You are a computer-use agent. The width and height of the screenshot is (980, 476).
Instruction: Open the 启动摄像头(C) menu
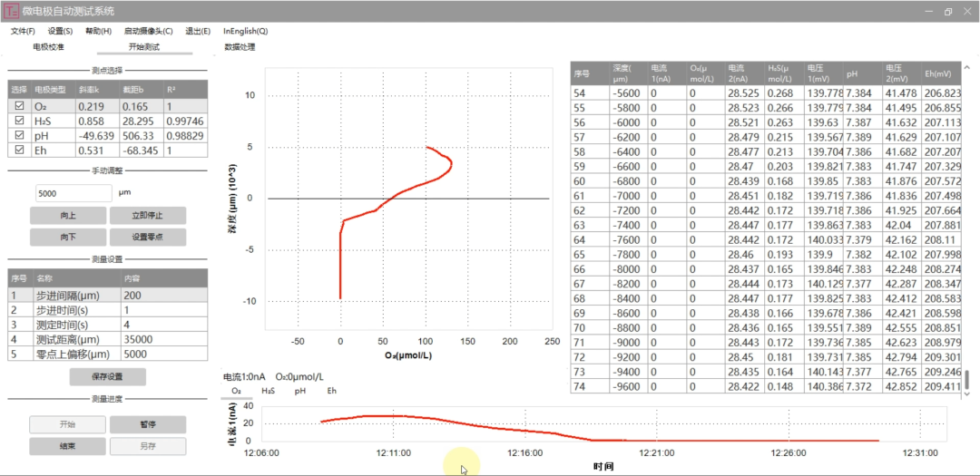[148, 31]
